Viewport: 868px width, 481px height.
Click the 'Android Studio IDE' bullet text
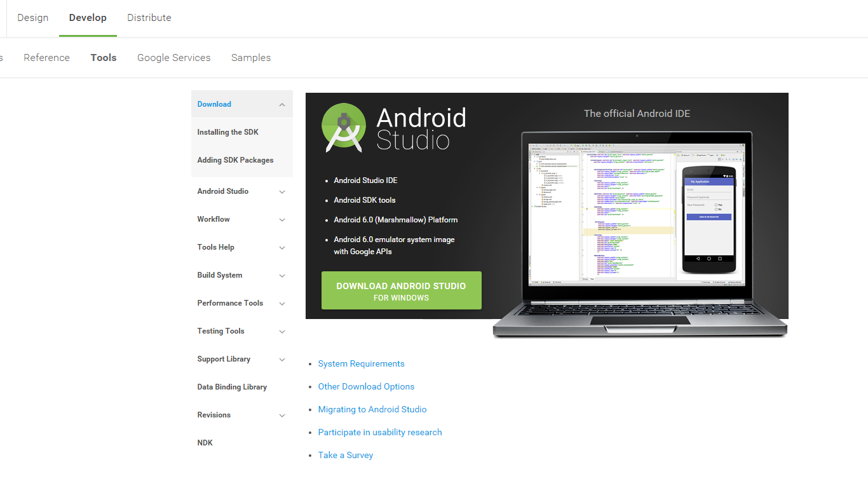[365, 180]
